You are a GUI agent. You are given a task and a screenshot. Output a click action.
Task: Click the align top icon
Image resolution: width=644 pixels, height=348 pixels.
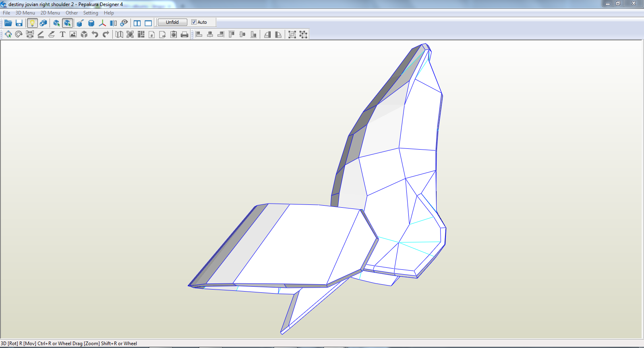point(232,34)
